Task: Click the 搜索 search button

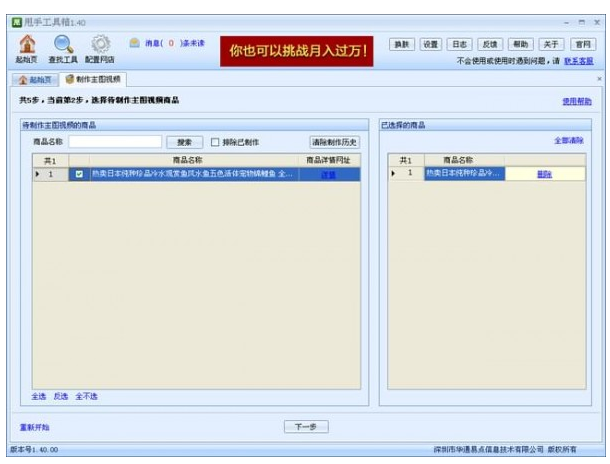Action: coord(184,142)
